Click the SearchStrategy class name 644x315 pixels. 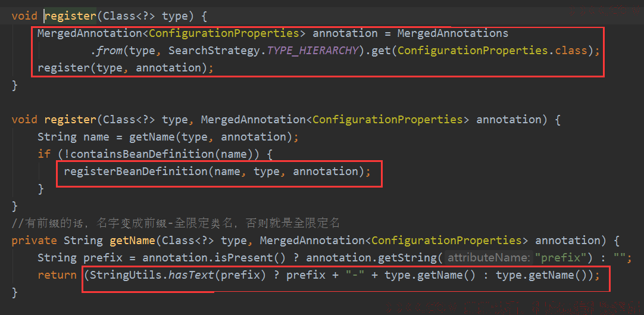coord(214,51)
